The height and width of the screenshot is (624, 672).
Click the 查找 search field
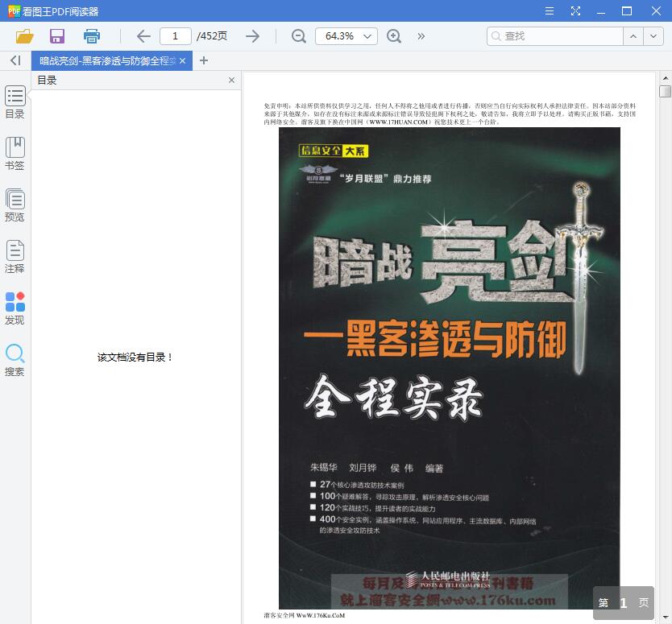(554, 36)
